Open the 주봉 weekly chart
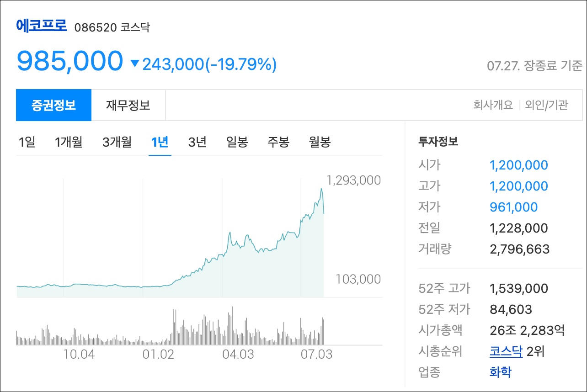The height and width of the screenshot is (392, 587). click(277, 142)
